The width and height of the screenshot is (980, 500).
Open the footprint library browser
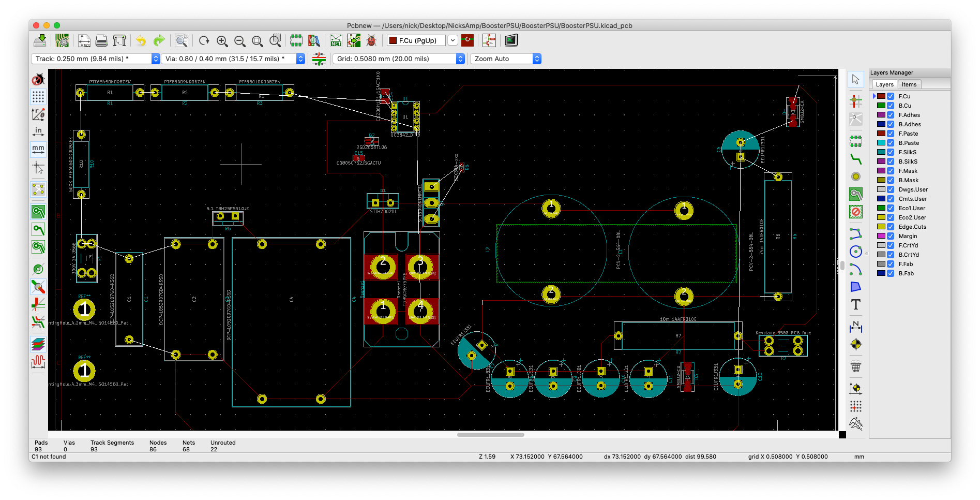pos(314,40)
